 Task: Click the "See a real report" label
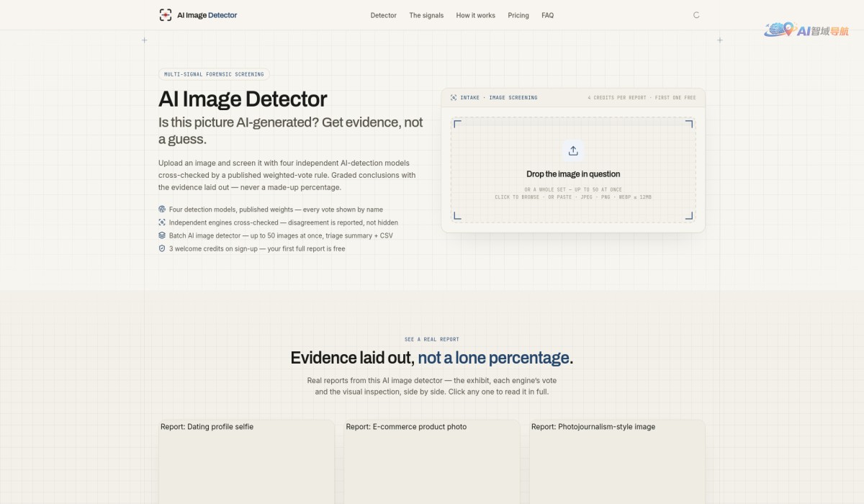coord(432,339)
